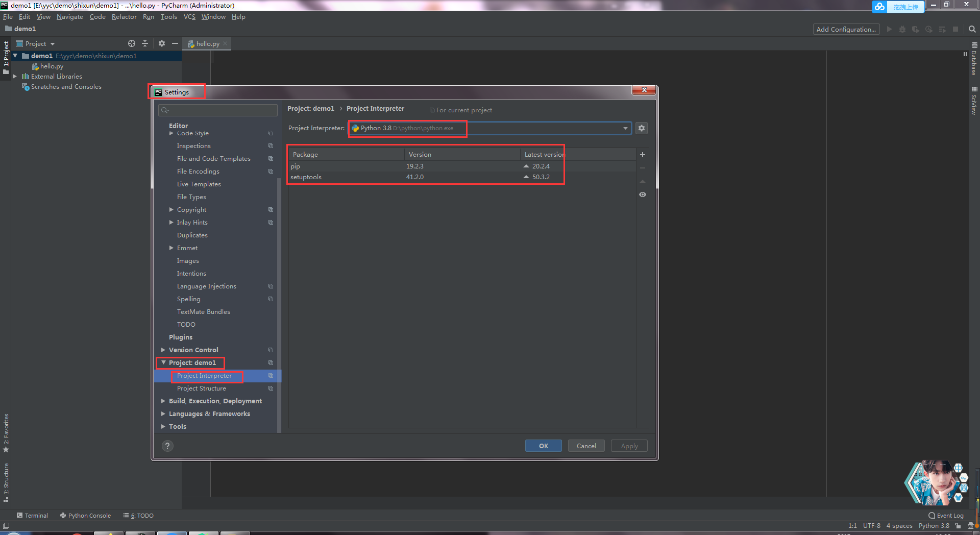Click the help question mark button
This screenshot has height=535, width=980.
167,446
